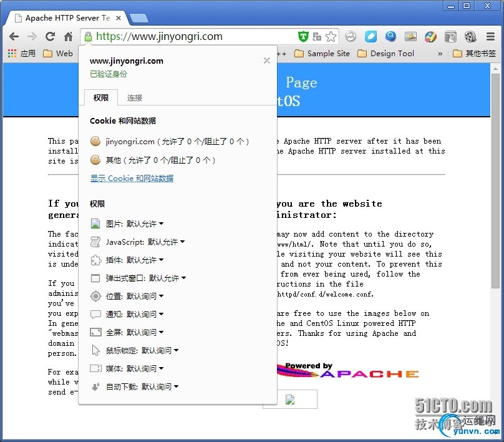This screenshot has height=442, width=504.
Task: Click the 已验证身份 status text
Action: click(x=109, y=74)
